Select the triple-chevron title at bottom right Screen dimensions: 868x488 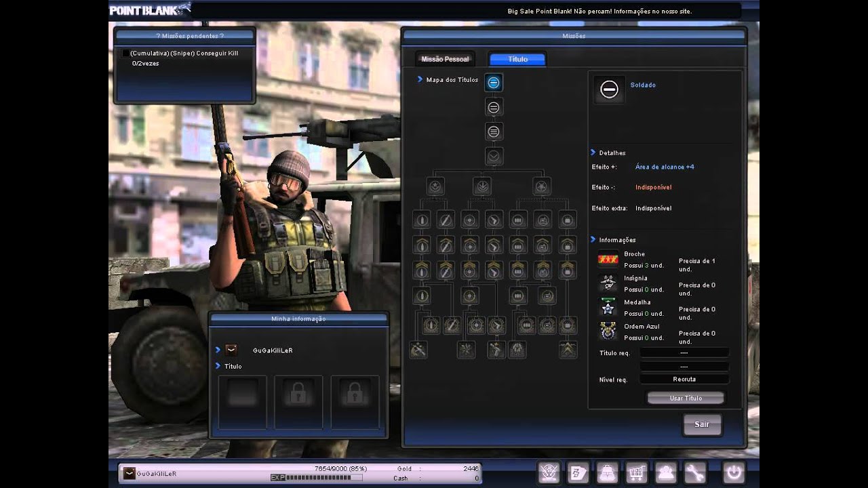[x=568, y=350]
